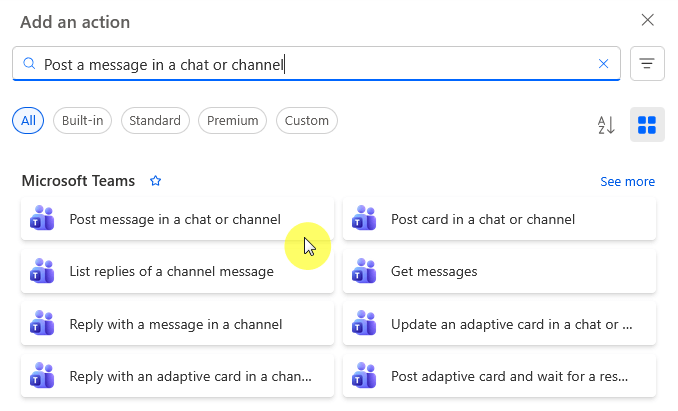Choose Reply with an adaptive card action
Screen dimensions: 678x411
click(x=177, y=376)
